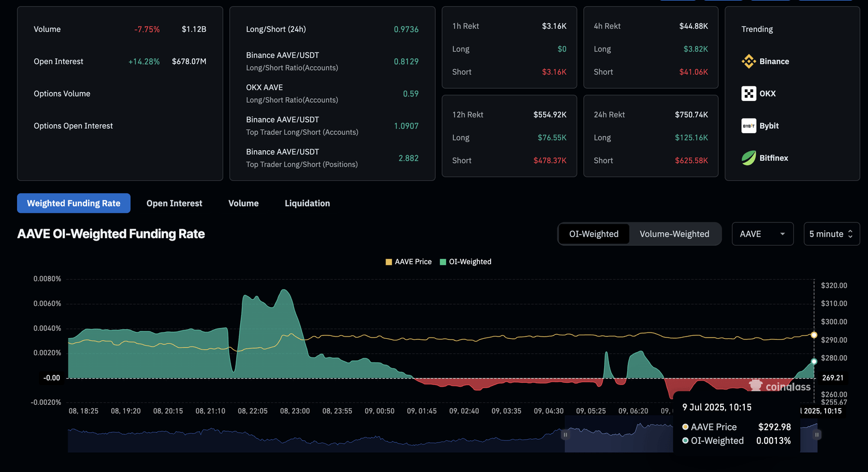Click the Binance logo icon in Trending
Screen dimensions: 868x472
tap(749, 62)
